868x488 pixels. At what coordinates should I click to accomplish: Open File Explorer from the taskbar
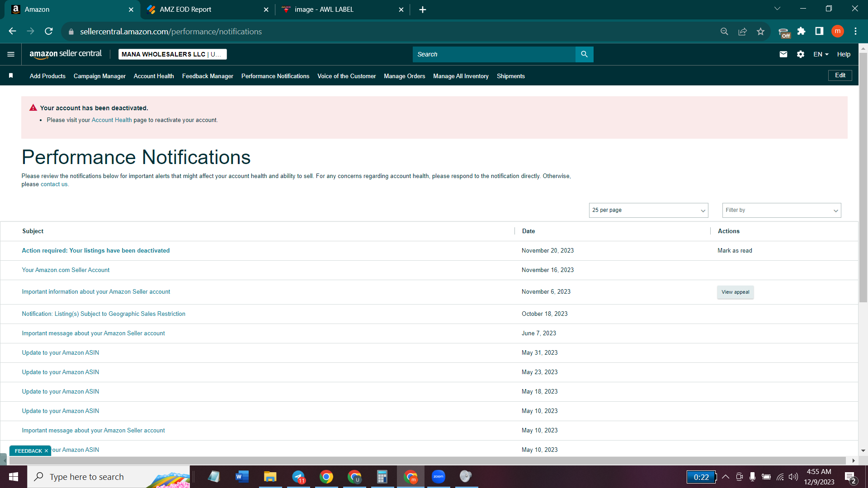click(x=270, y=477)
